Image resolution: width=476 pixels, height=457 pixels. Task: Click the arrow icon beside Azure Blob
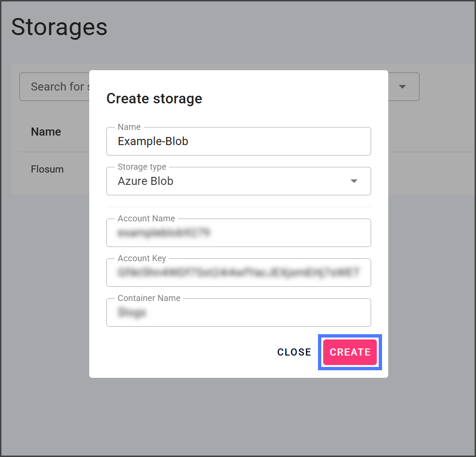[354, 181]
